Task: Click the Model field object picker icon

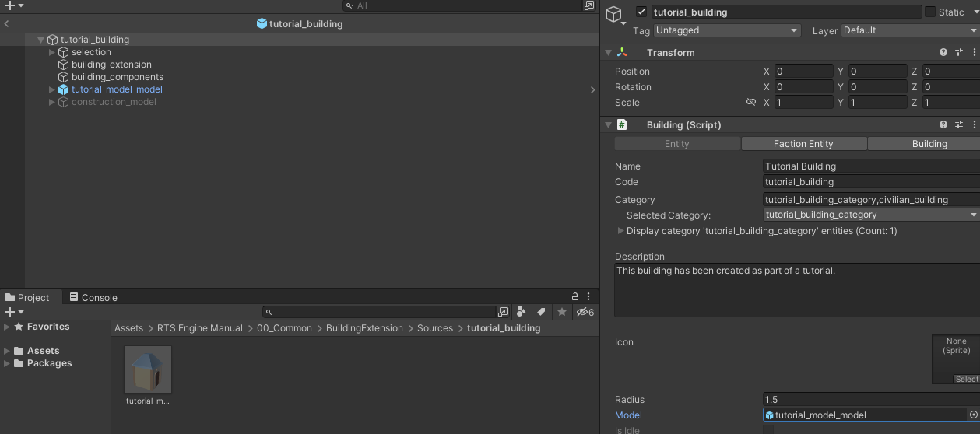Action: point(973,415)
